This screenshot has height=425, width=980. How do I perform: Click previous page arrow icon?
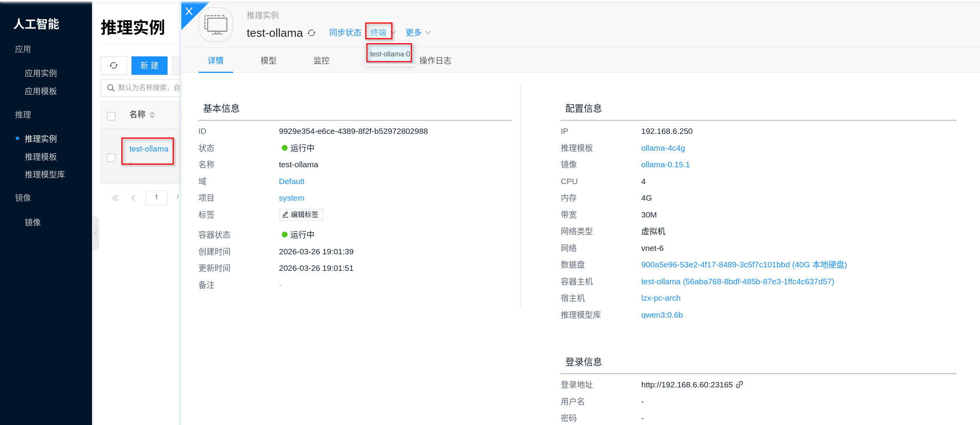pyautogui.click(x=133, y=198)
